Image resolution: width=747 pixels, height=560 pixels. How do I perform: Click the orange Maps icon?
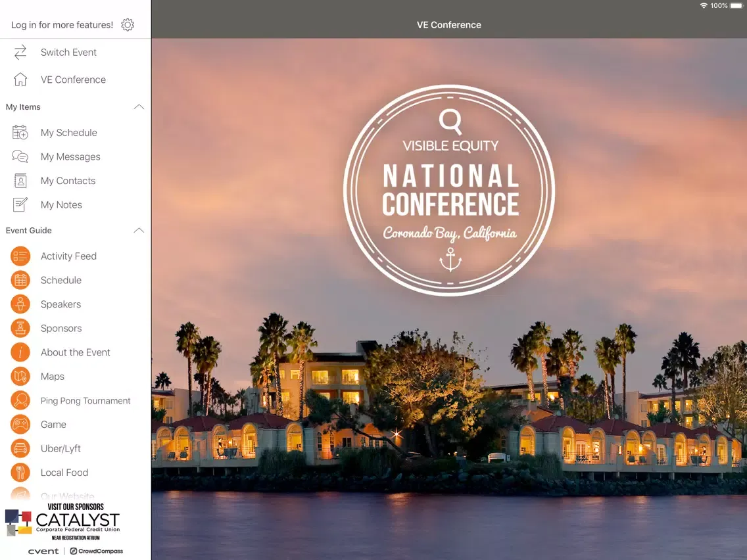click(20, 377)
